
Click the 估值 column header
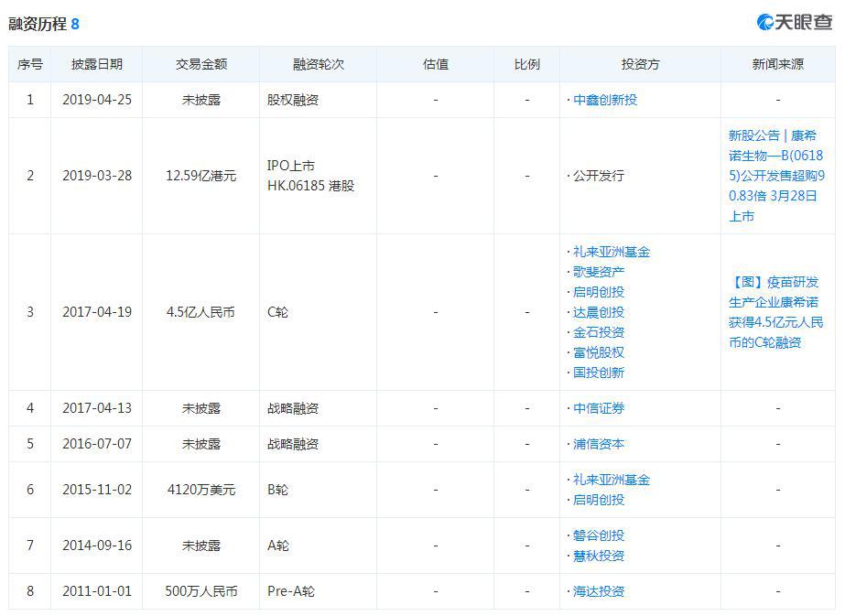click(436, 64)
